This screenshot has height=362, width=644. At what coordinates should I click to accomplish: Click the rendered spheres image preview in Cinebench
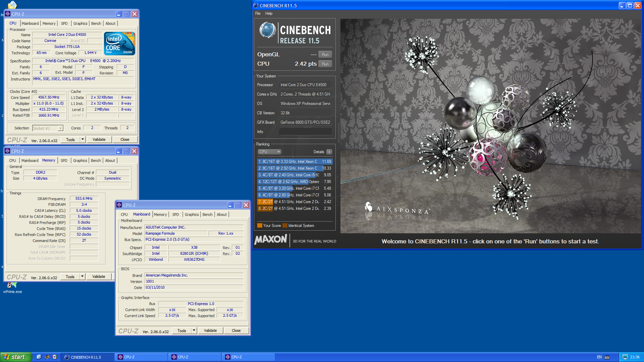tap(490, 126)
